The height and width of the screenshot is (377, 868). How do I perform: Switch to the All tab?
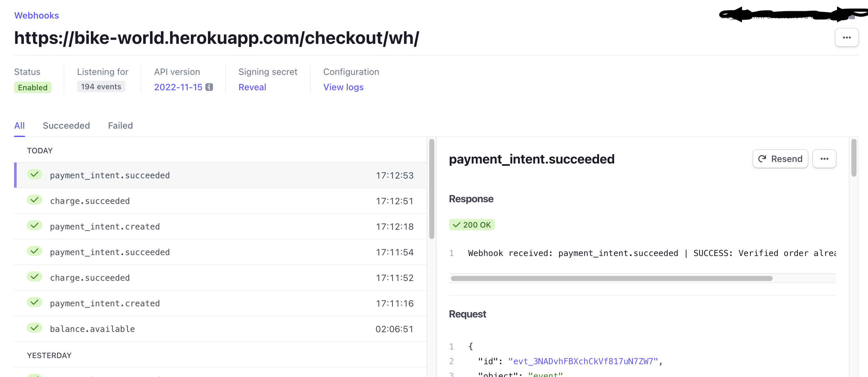click(x=20, y=125)
